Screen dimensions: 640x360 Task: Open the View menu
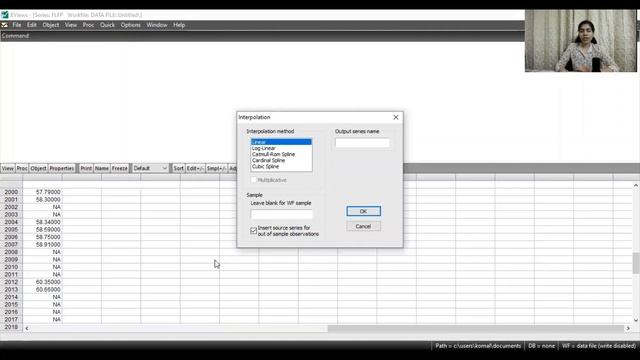tap(71, 25)
